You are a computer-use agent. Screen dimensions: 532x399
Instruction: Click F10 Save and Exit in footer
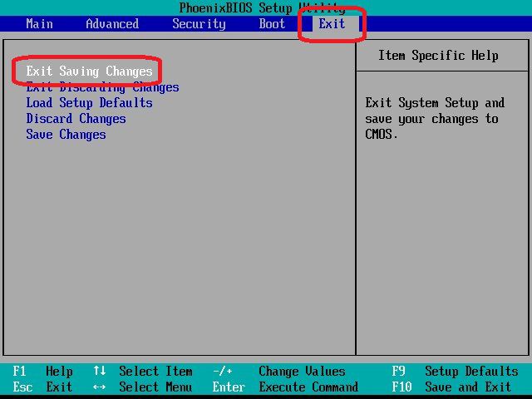pyautogui.click(x=451, y=387)
